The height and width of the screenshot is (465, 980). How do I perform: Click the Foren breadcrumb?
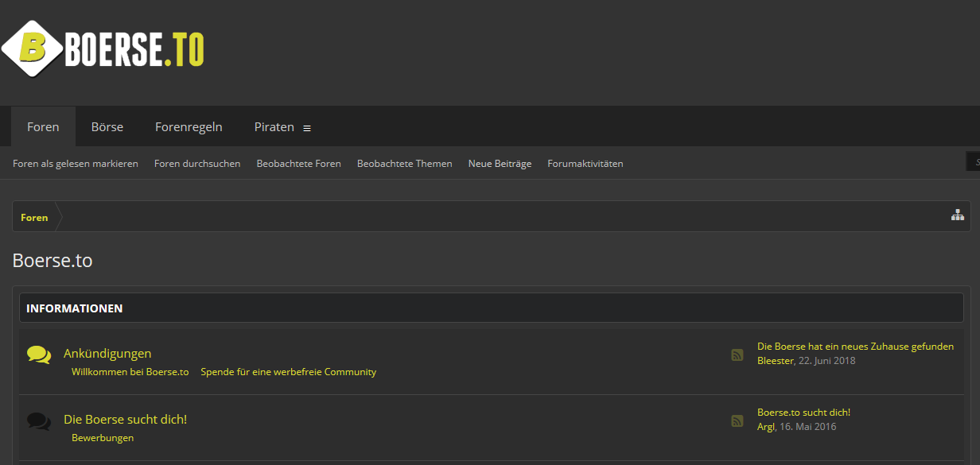coord(34,217)
